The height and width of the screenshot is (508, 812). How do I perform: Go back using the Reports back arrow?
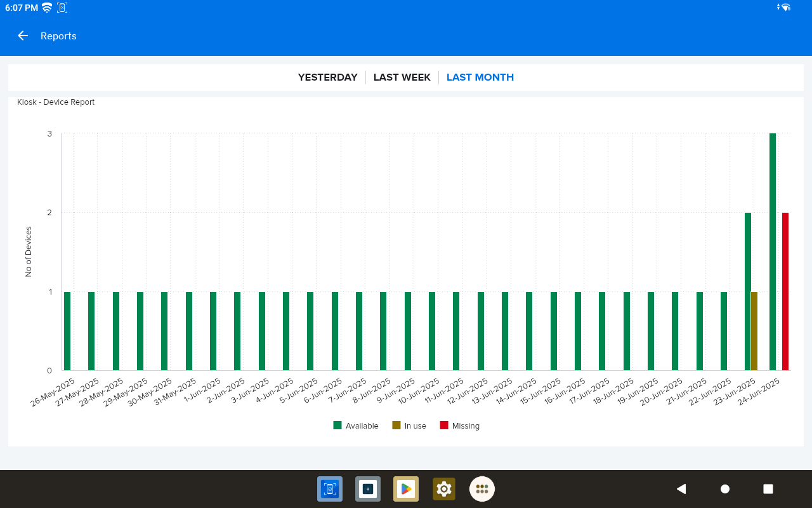point(23,36)
